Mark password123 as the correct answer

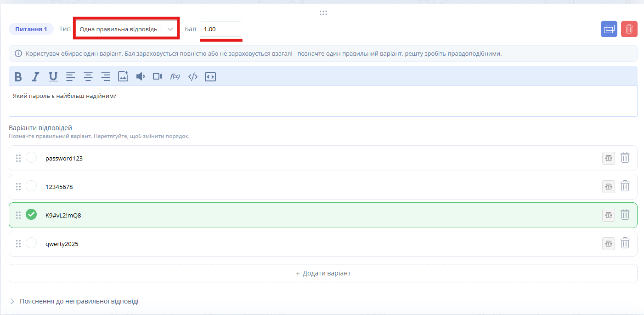[31, 158]
